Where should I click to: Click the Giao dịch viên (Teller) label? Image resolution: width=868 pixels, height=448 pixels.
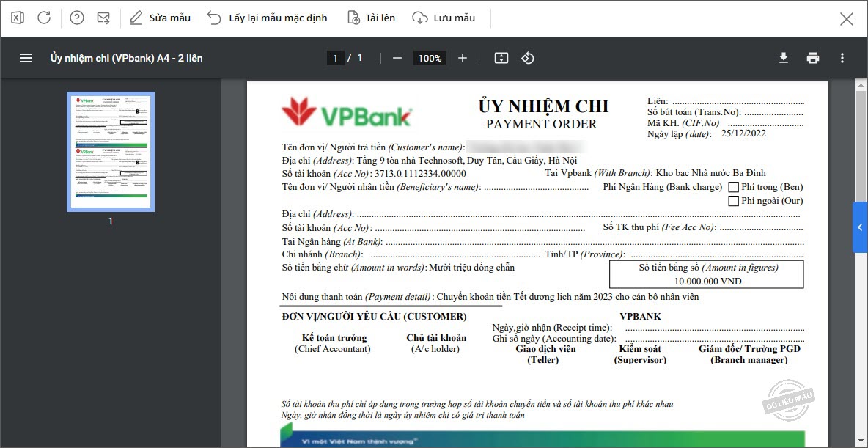(546, 354)
